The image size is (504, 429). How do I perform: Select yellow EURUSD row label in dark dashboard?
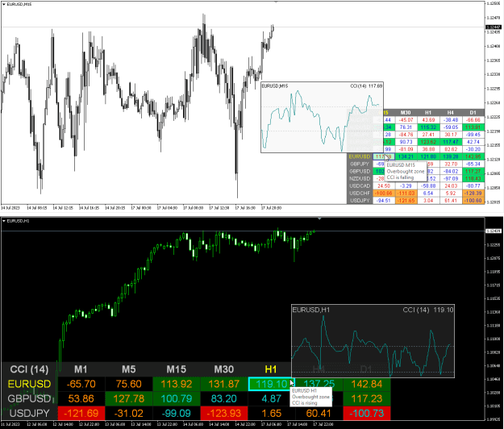click(29, 384)
